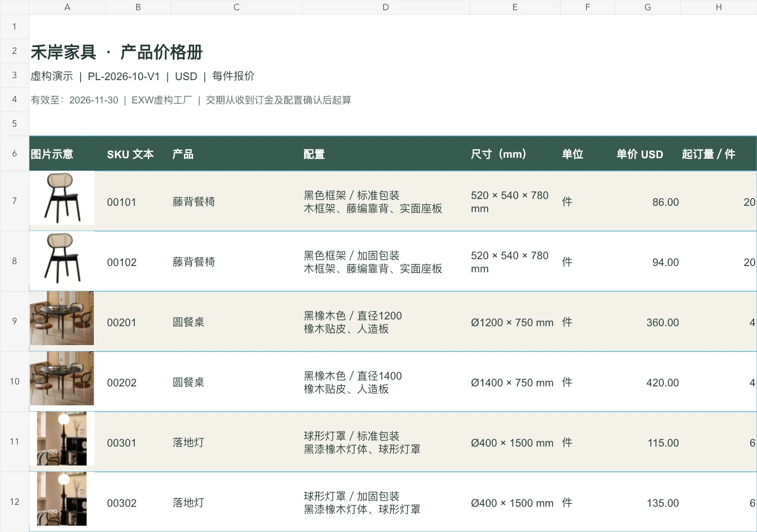
Task: Click the 图片示意 header cell
Action: click(67, 154)
